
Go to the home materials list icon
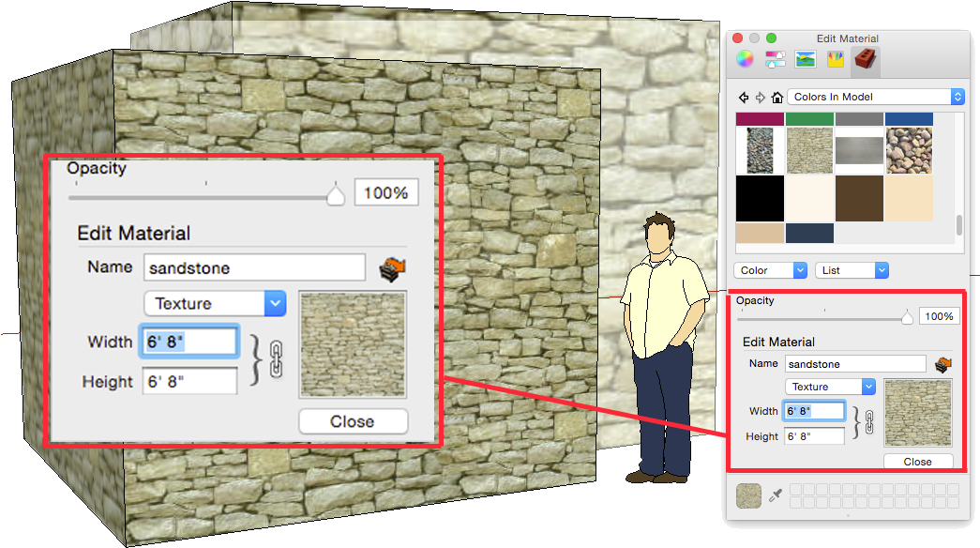click(x=776, y=97)
